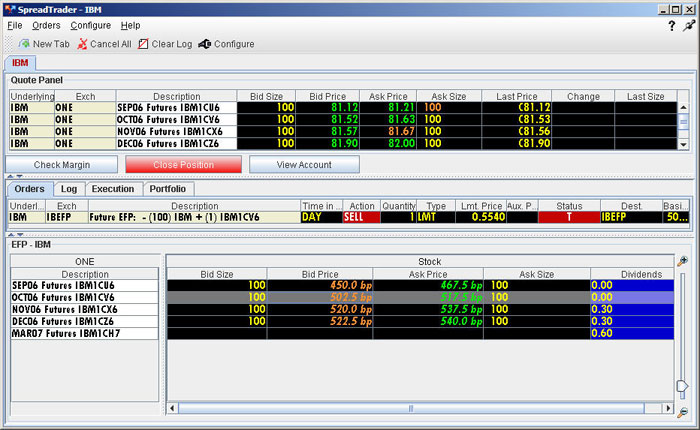Click the red Close Position button
The width and height of the screenshot is (700, 430).
183,165
